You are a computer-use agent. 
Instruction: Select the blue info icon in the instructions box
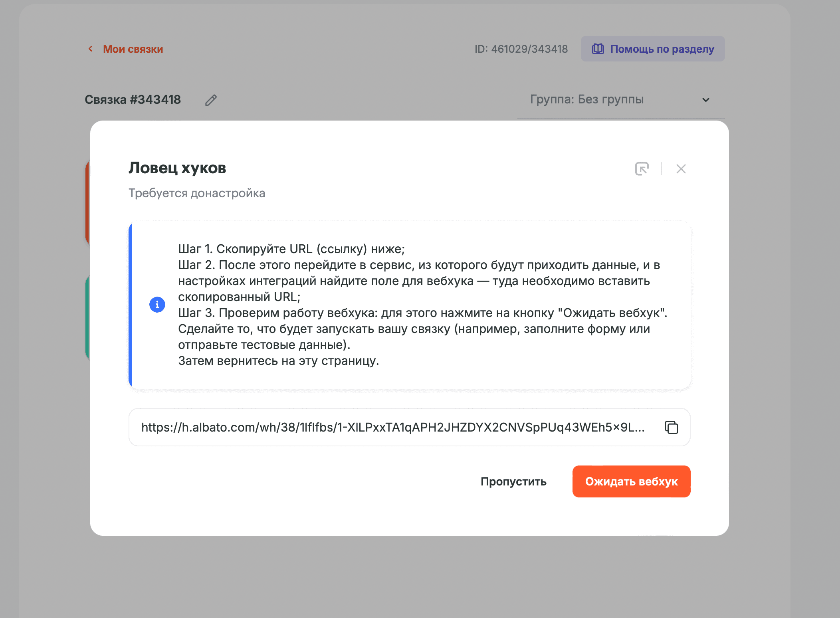coord(157,304)
